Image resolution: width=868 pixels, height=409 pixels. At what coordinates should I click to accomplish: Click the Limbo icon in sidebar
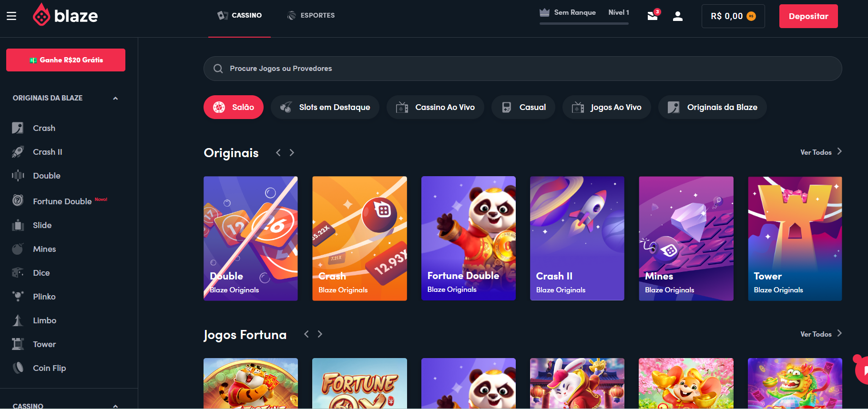tap(18, 320)
